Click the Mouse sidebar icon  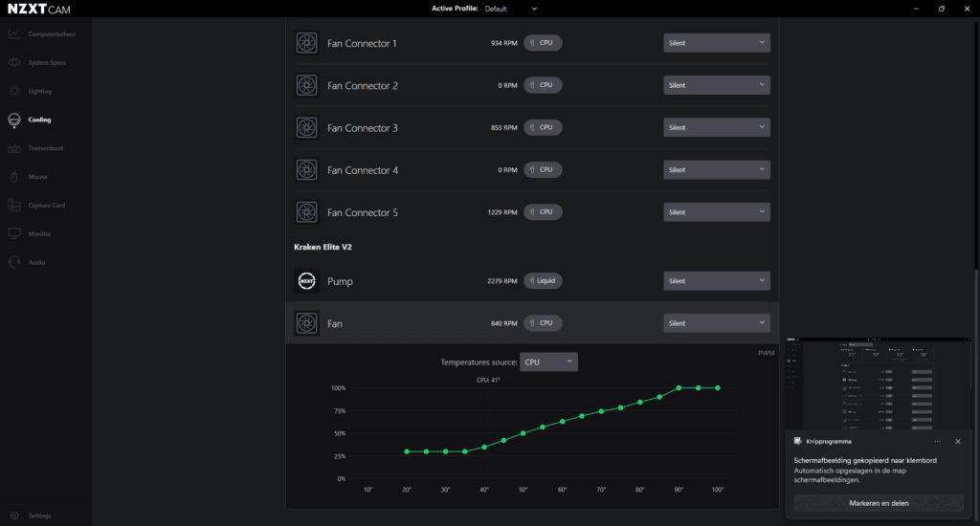click(x=14, y=177)
